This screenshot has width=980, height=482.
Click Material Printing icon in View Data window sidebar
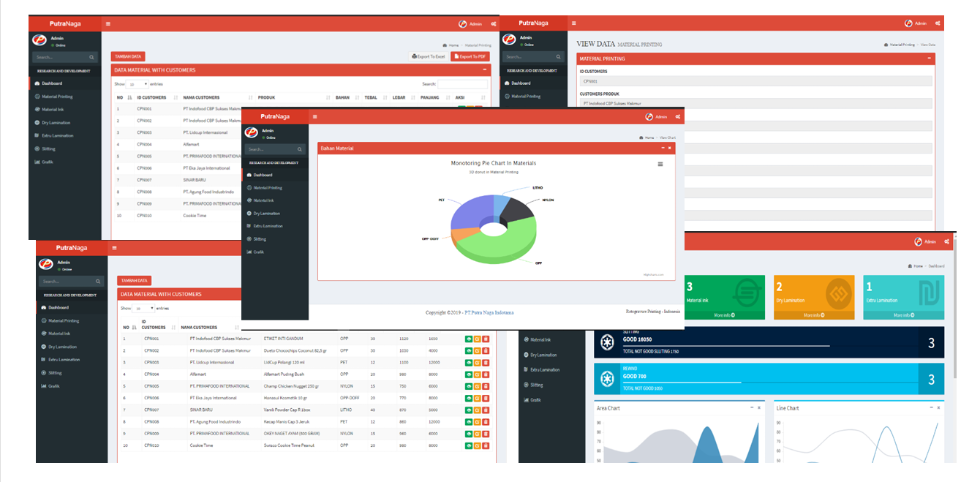pos(508,96)
